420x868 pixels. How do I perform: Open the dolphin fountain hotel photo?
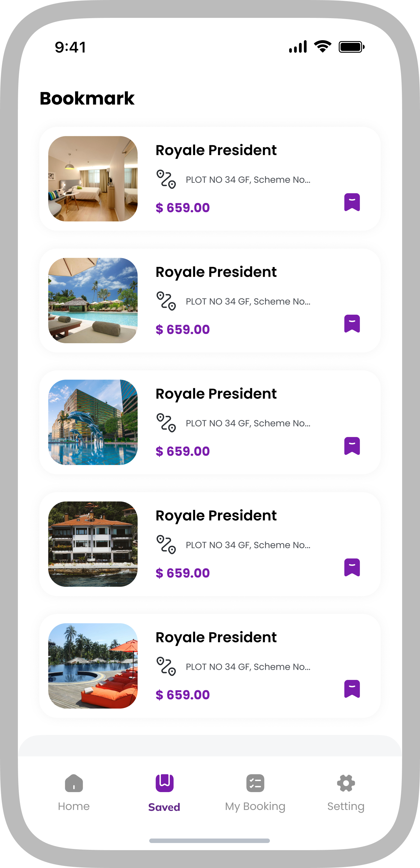coord(93,422)
